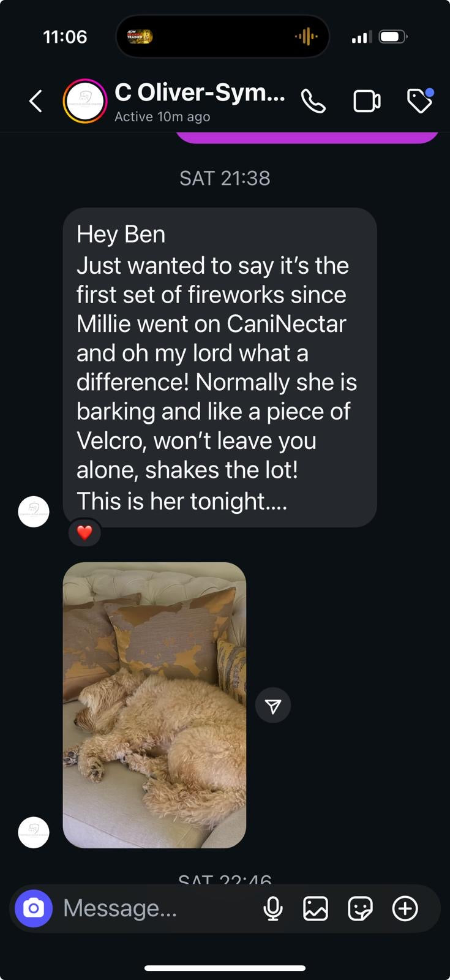Open the sticker picker icon

click(360, 908)
